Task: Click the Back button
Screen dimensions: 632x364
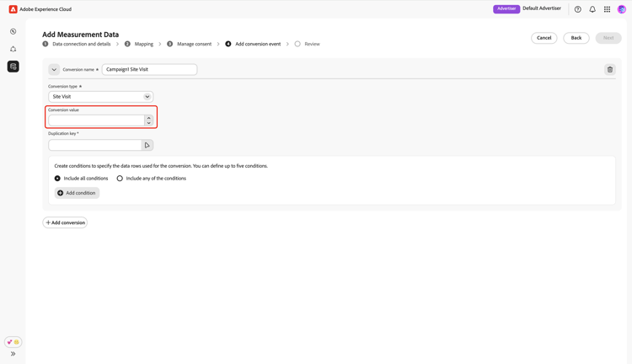Action: click(576, 38)
